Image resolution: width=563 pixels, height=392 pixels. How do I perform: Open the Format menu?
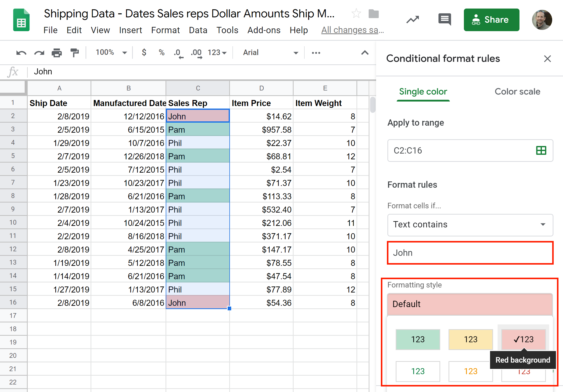coord(165,30)
